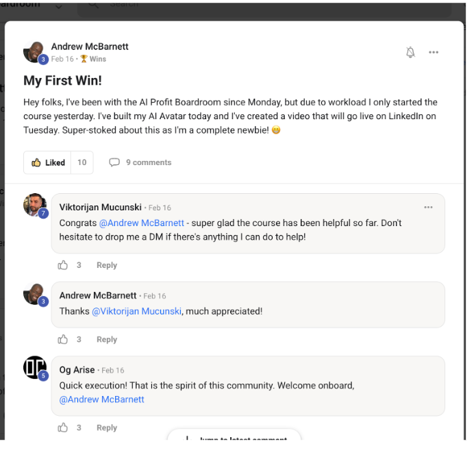
Task: Open Andrew McBarnett's post author avatar
Action: click(x=34, y=52)
